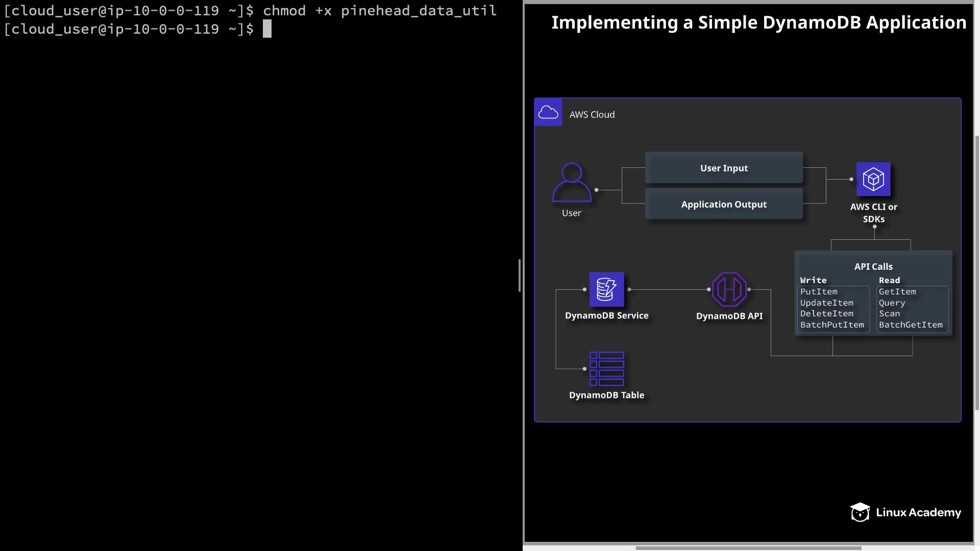
Task: Click the User Input box
Action: (x=724, y=168)
